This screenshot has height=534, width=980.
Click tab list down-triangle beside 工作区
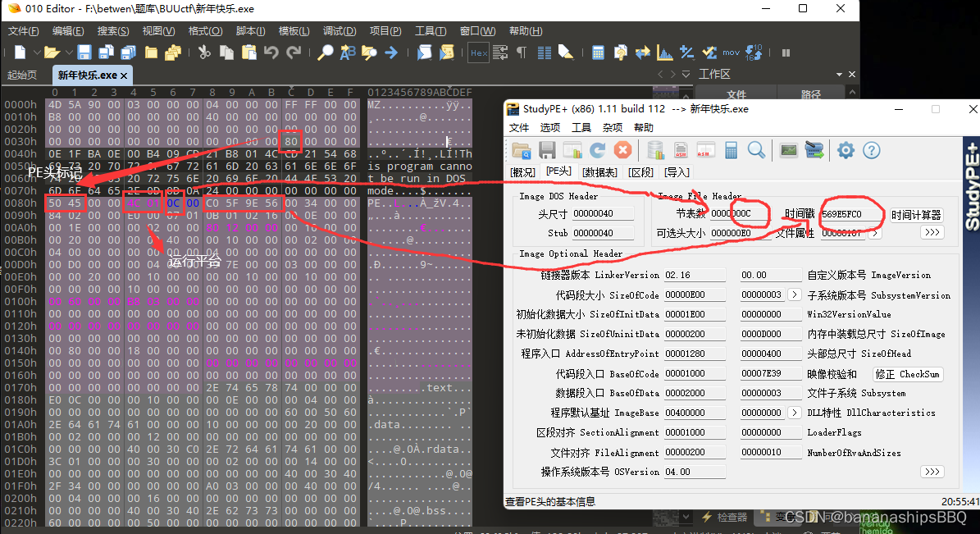686,75
